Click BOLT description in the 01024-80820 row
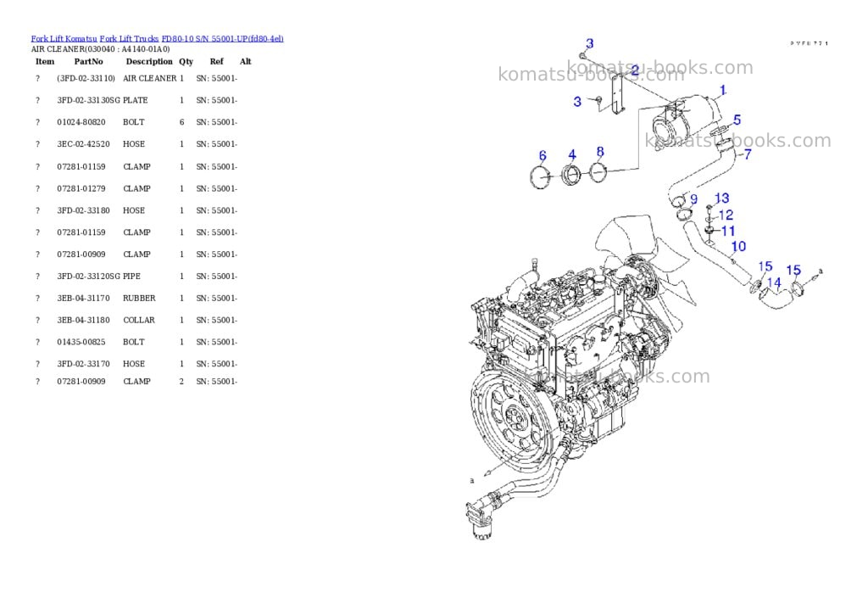 (x=133, y=122)
